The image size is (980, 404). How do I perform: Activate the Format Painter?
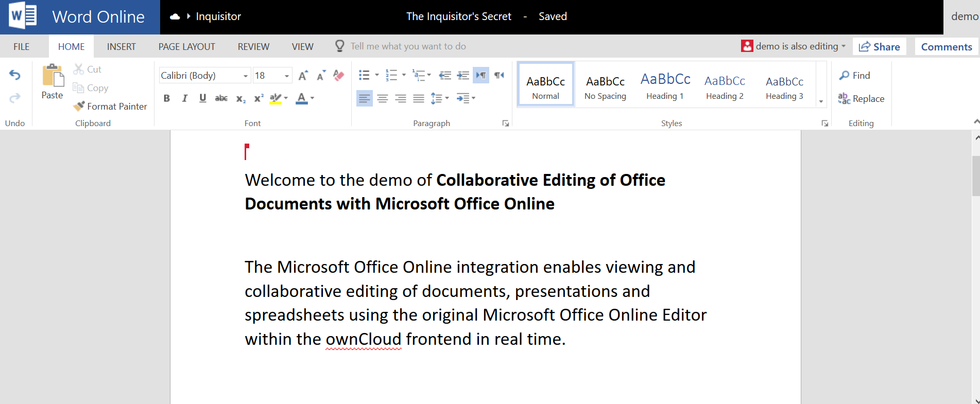tap(110, 106)
